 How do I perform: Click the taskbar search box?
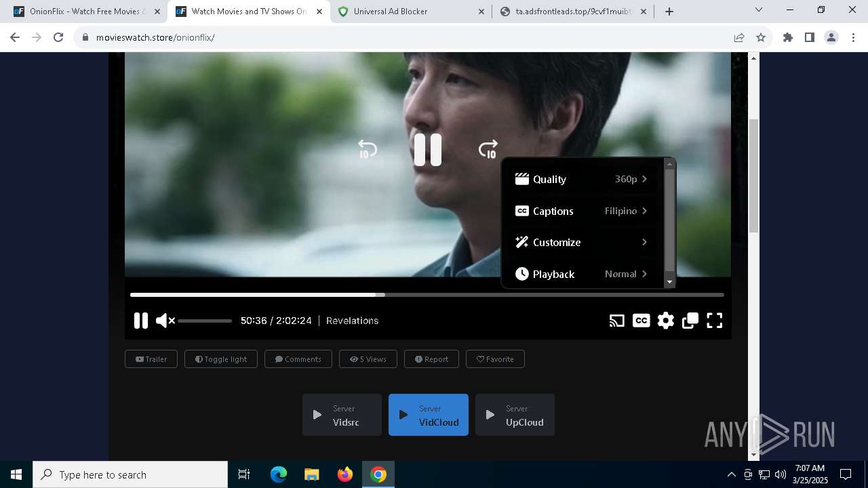(x=130, y=474)
